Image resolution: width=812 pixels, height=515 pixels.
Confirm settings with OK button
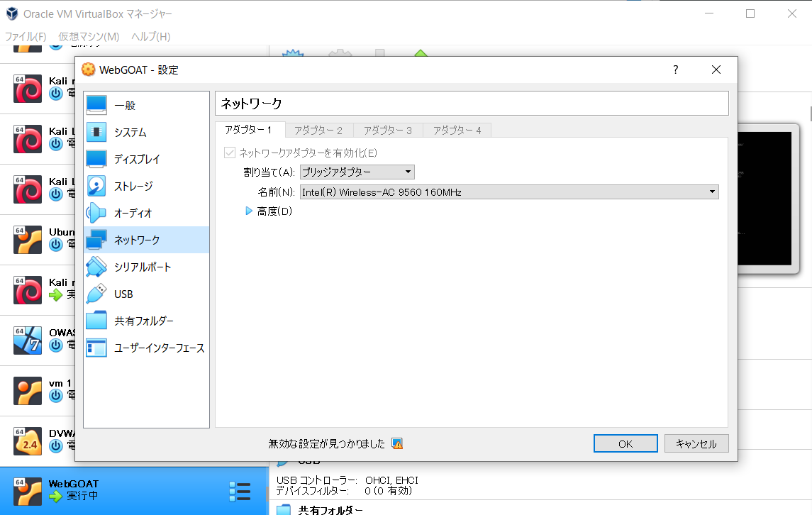[x=625, y=443]
